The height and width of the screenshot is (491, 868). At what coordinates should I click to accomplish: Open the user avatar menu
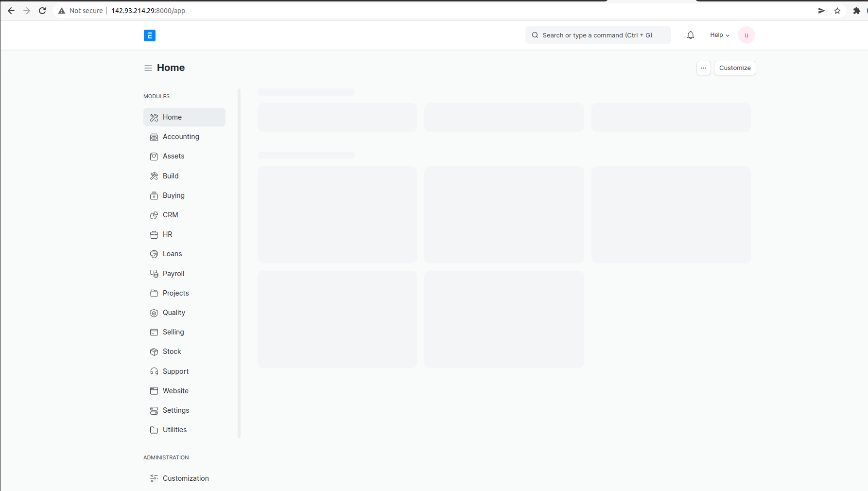(746, 35)
